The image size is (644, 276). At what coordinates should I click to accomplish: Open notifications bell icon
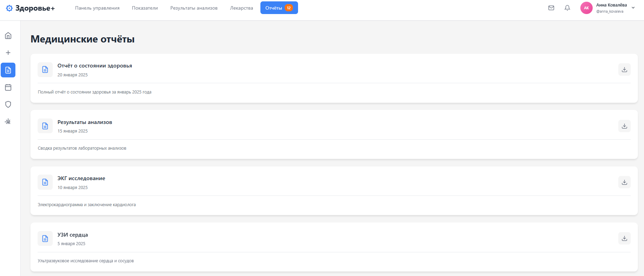(567, 8)
